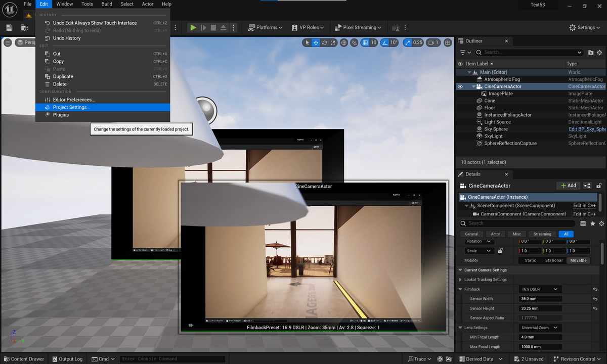Select the Streaming filter in Details
The image size is (607, 364).
coord(542,234)
